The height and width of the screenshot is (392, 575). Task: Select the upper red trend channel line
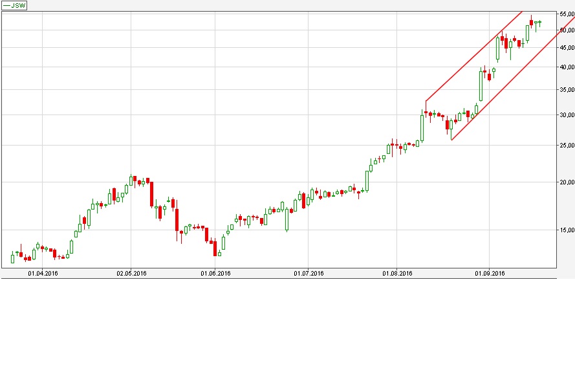pyautogui.click(x=472, y=56)
